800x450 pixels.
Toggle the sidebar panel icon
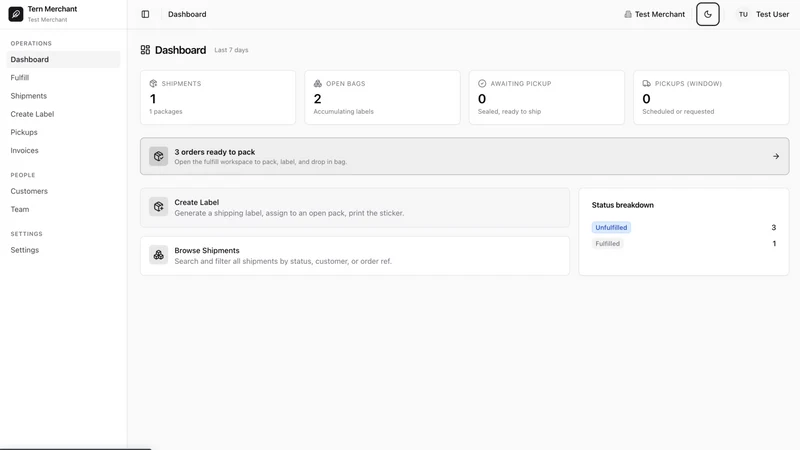(145, 14)
